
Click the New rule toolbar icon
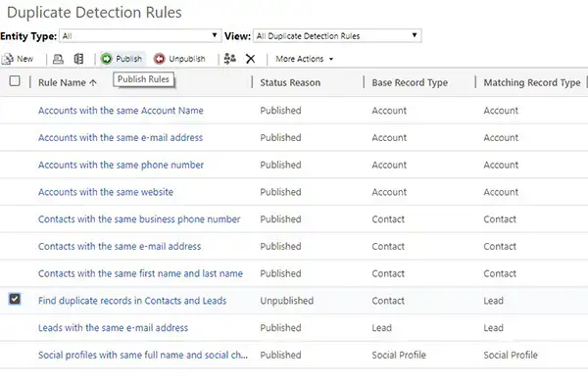[8, 59]
